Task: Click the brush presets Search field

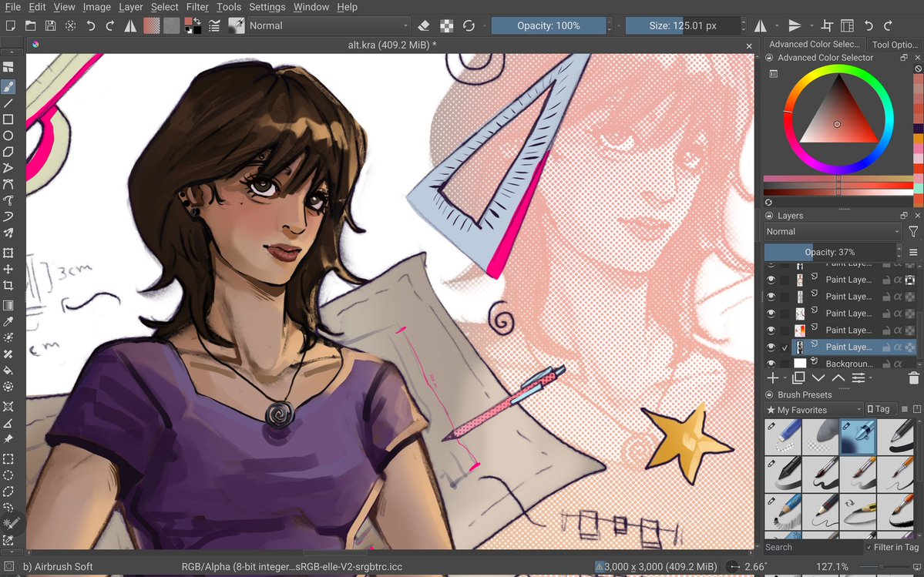Action: [812, 548]
